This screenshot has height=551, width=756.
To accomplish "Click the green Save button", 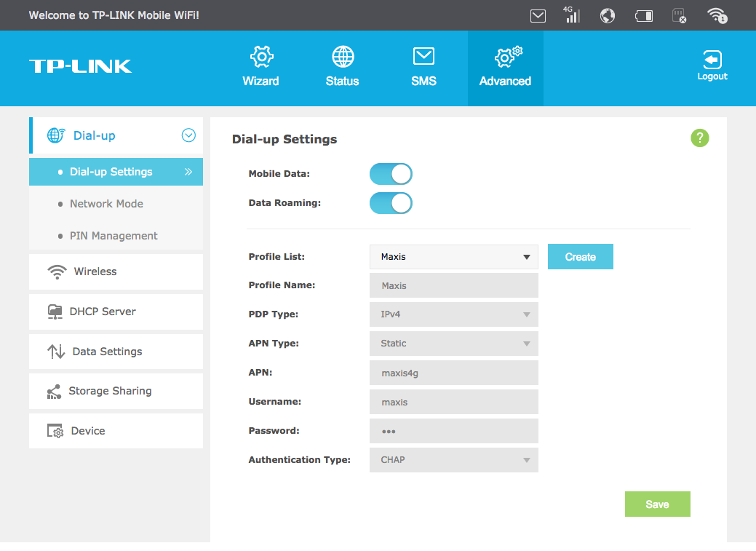I will [x=657, y=504].
